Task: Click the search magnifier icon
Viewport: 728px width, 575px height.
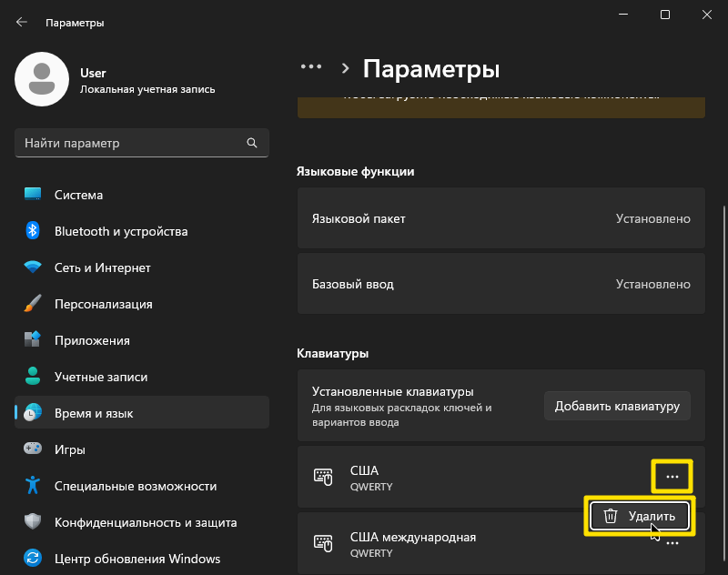Action: 252,144
